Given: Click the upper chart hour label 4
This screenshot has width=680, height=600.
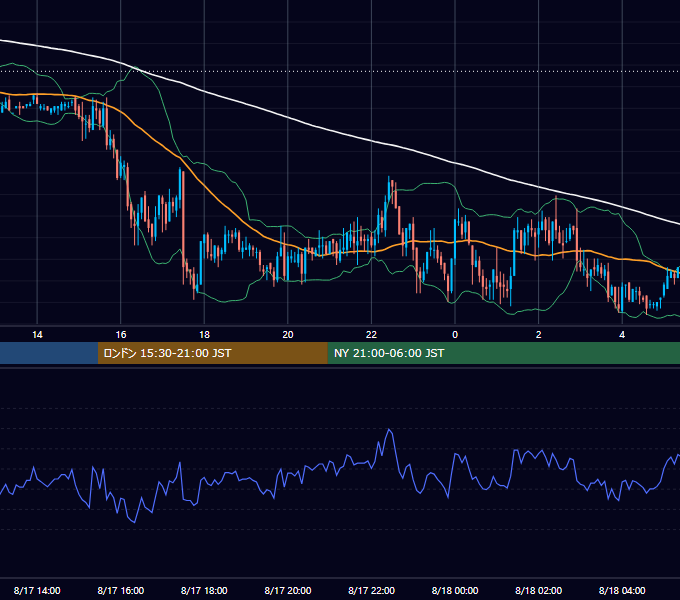Looking at the screenshot, I should 622,335.
